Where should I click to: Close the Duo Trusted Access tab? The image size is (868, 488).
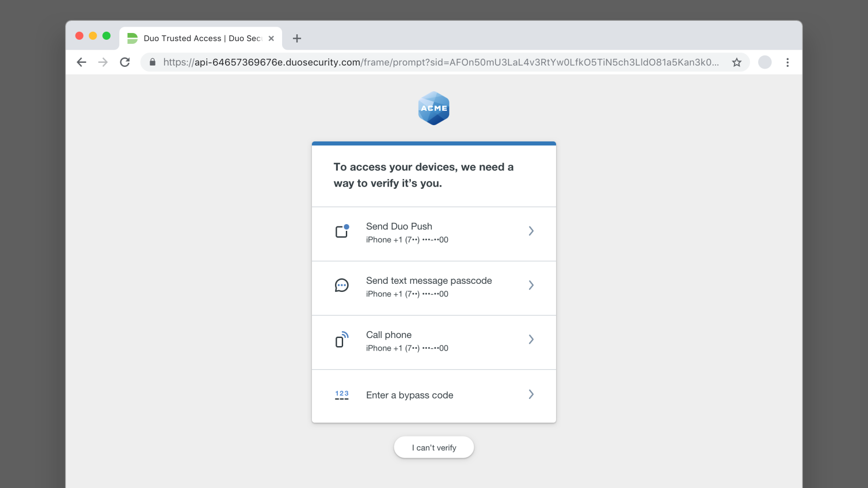[x=271, y=38]
